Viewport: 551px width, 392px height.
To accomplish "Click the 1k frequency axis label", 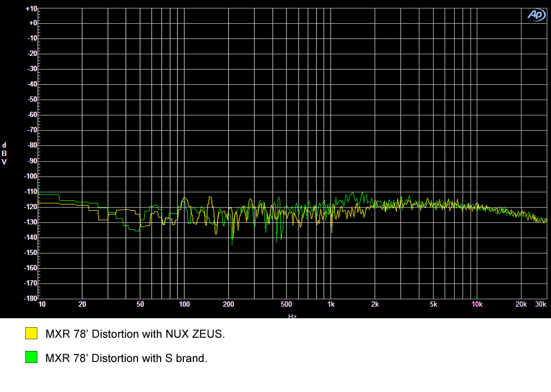I will pyautogui.click(x=331, y=305).
